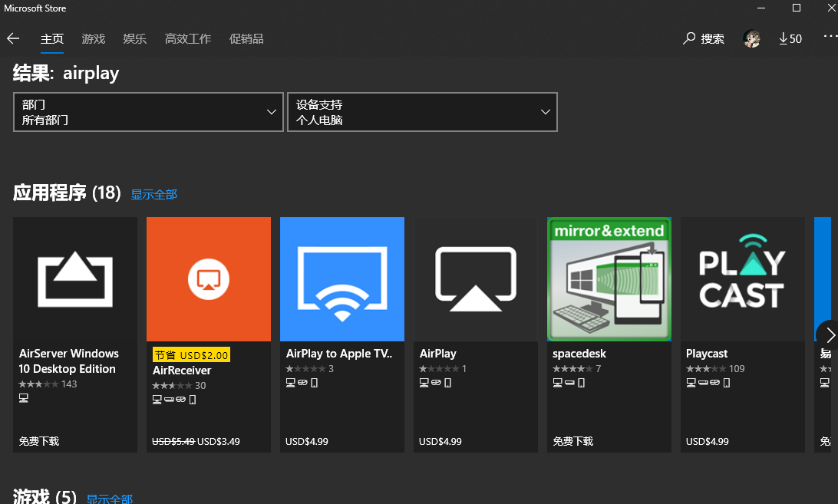Image resolution: width=838 pixels, height=504 pixels.
Task: Open the AirPlay app icon
Action: [476, 279]
